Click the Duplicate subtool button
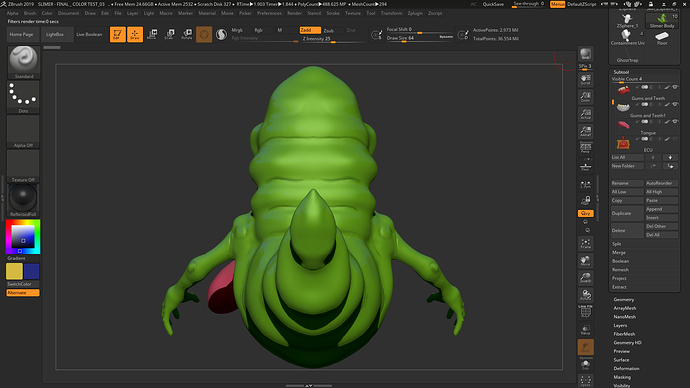The image size is (690, 388). click(x=627, y=213)
